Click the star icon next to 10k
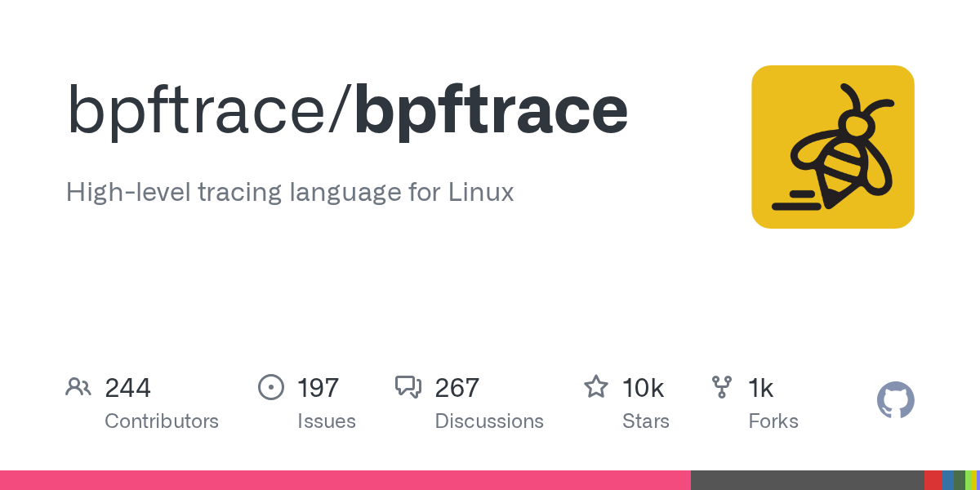The width and height of the screenshot is (980, 490). (596, 386)
